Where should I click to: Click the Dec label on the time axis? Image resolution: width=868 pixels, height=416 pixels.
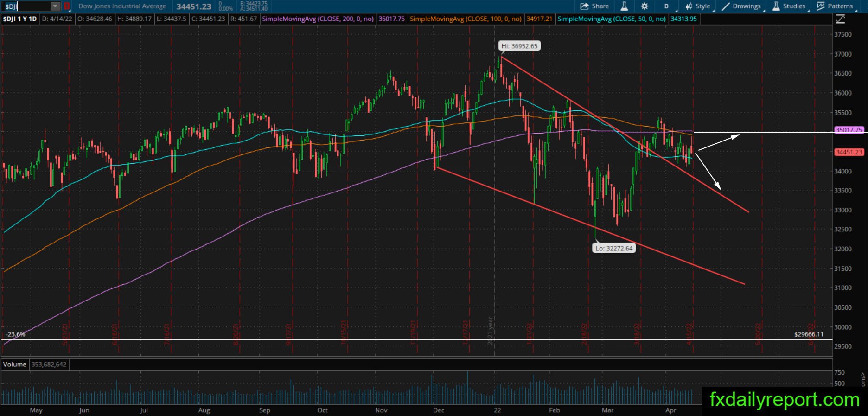click(438, 410)
